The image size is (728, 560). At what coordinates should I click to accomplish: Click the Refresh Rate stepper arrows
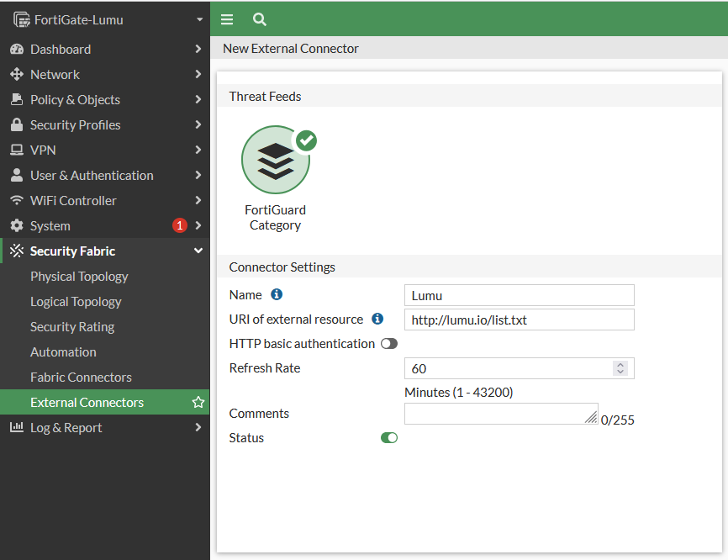[620, 368]
